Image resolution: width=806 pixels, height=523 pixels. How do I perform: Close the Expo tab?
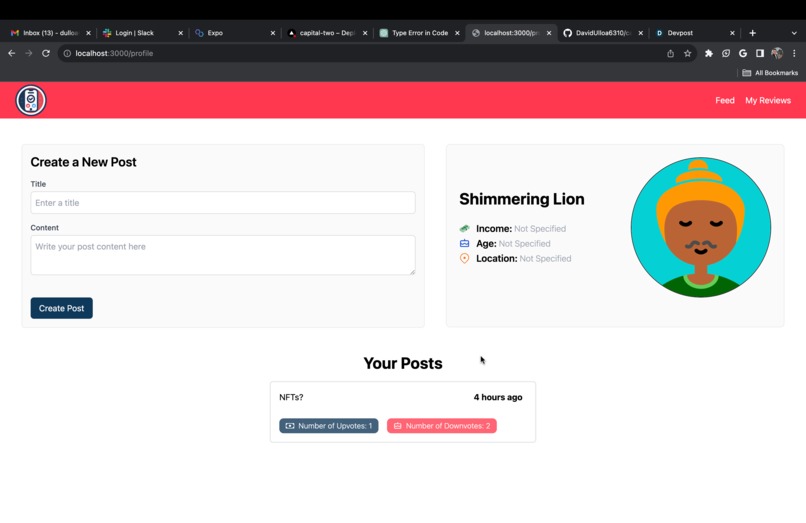point(272,33)
